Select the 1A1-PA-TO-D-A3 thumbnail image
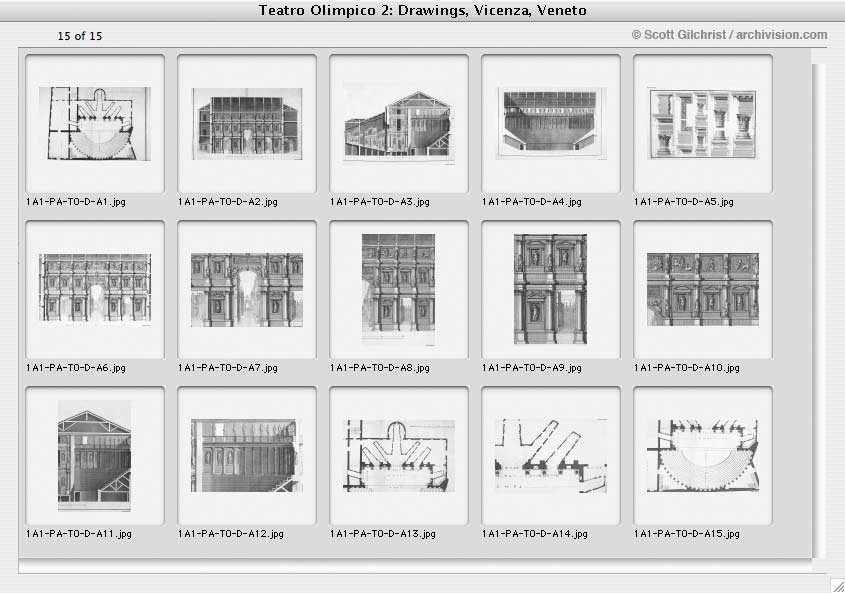The width and height of the screenshot is (845, 593). click(x=399, y=123)
